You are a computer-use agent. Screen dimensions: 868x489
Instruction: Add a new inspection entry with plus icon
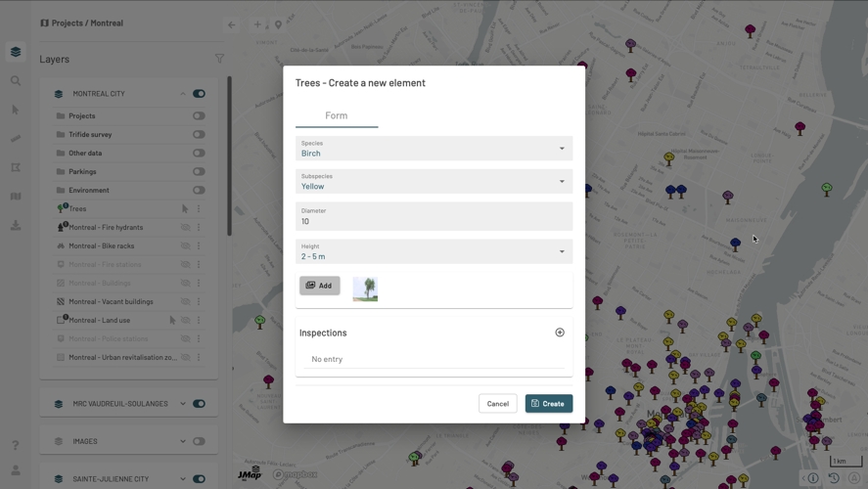point(560,333)
